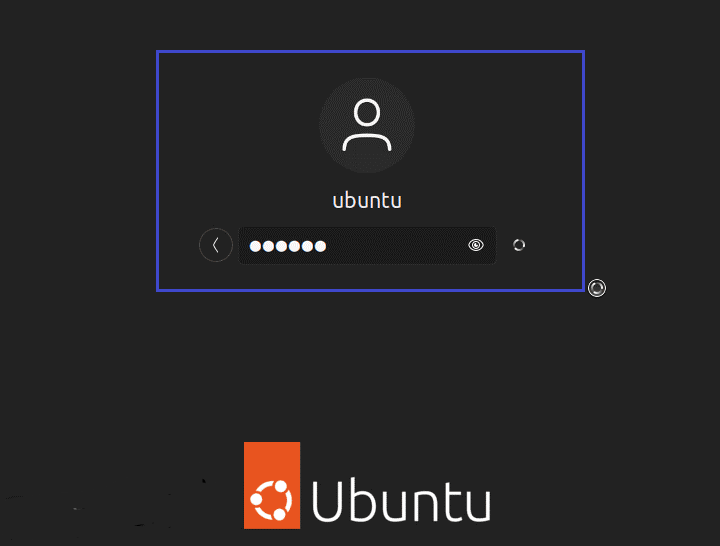
Task: Click the circular cursor ring at frame corner
Action: [597, 288]
